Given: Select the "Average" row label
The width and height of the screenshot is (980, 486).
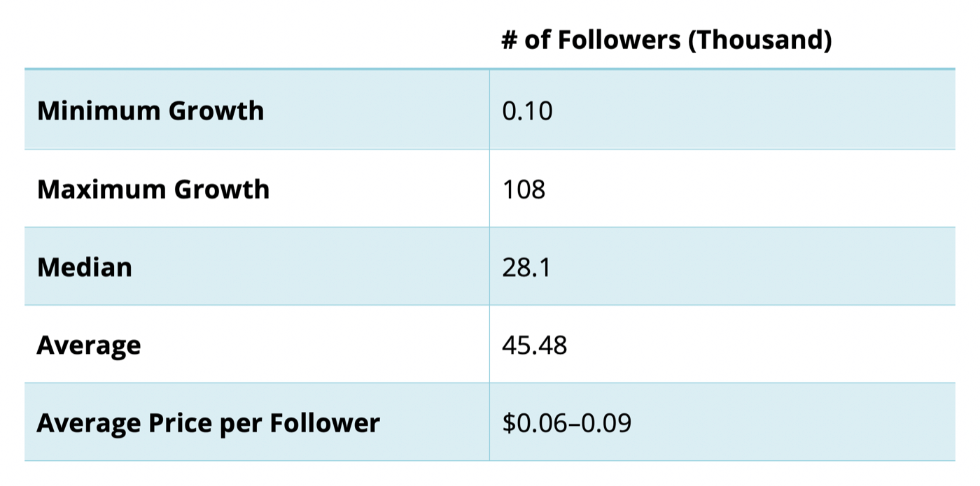Looking at the screenshot, I should (x=88, y=345).
